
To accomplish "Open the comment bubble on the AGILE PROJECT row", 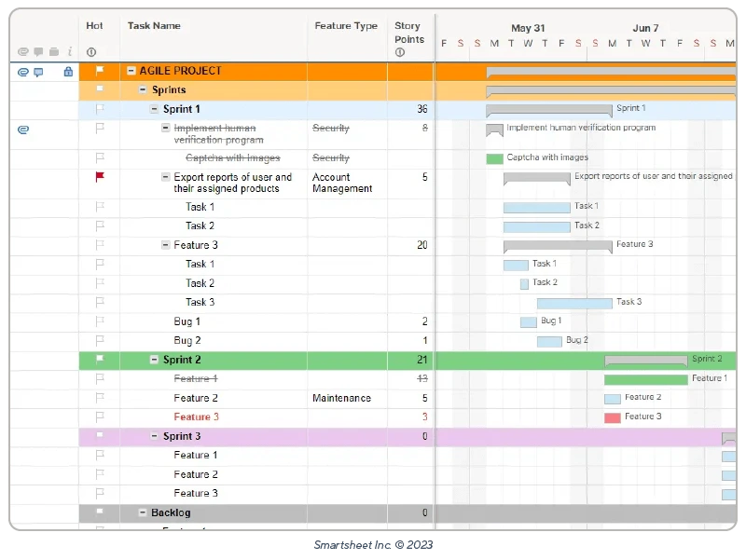I will tap(38, 70).
